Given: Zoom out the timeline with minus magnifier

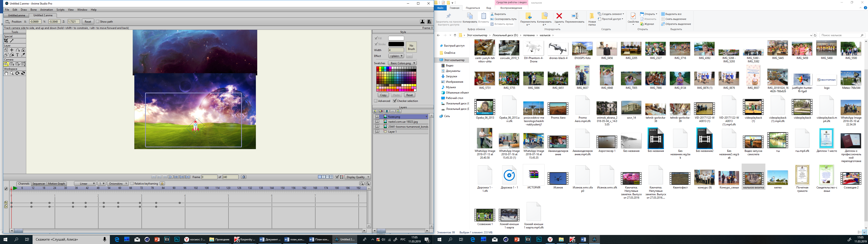Looking at the screenshot, I should (362, 183).
